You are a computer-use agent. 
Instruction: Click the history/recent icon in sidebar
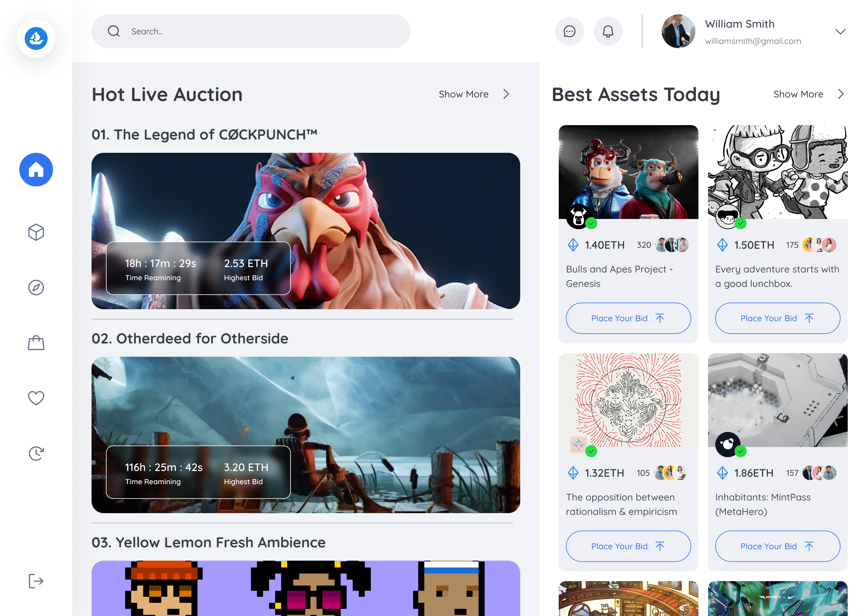point(36,453)
